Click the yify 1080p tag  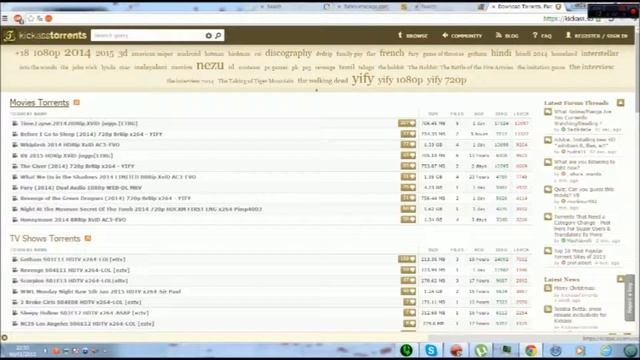pos(400,80)
